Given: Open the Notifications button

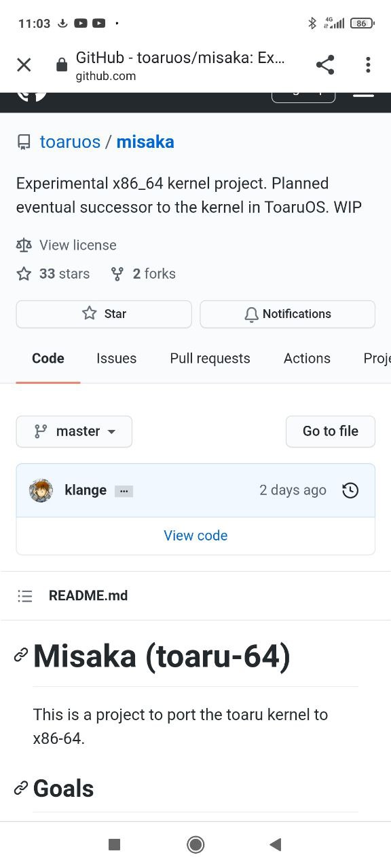Looking at the screenshot, I should pyautogui.click(x=288, y=314).
